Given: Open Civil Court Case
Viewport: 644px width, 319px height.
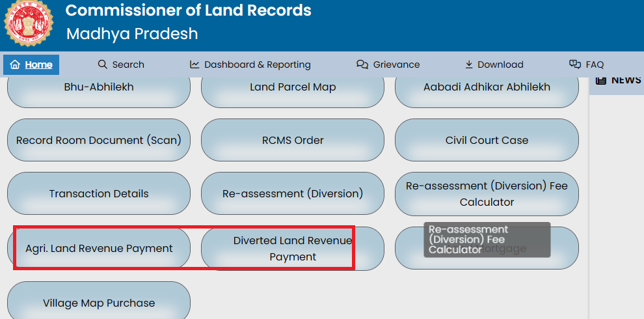Looking at the screenshot, I should click(x=487, y=140).
